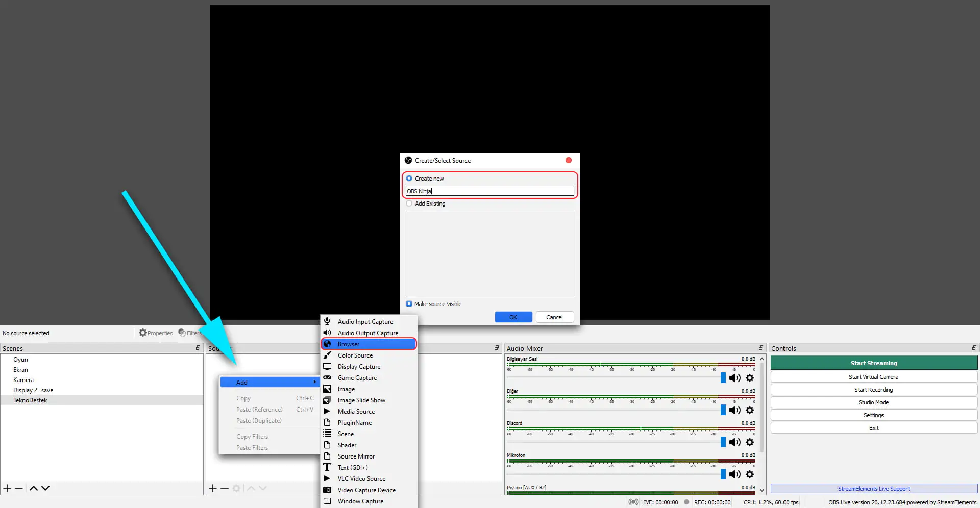The image size is (980, 508).
Task: Undock the Scenes panel with its float icon
Action: tap(198, 348)
